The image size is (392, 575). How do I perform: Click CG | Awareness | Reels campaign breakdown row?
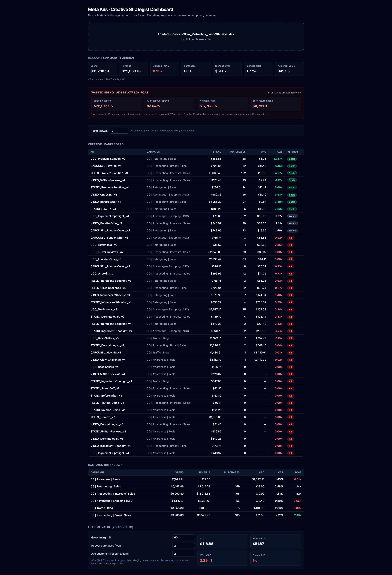point(196,479)
